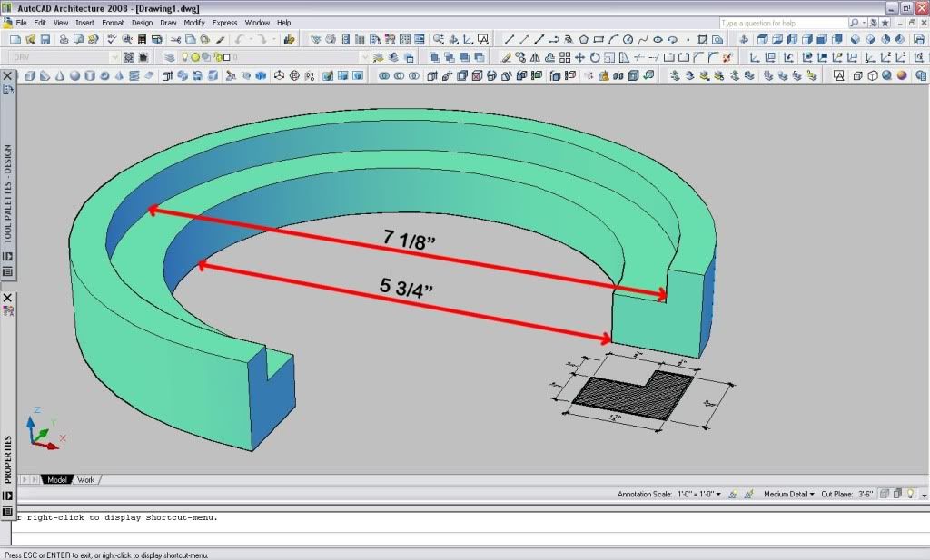Click the Cut Plane 3'-6" value

tap(866, 495)
